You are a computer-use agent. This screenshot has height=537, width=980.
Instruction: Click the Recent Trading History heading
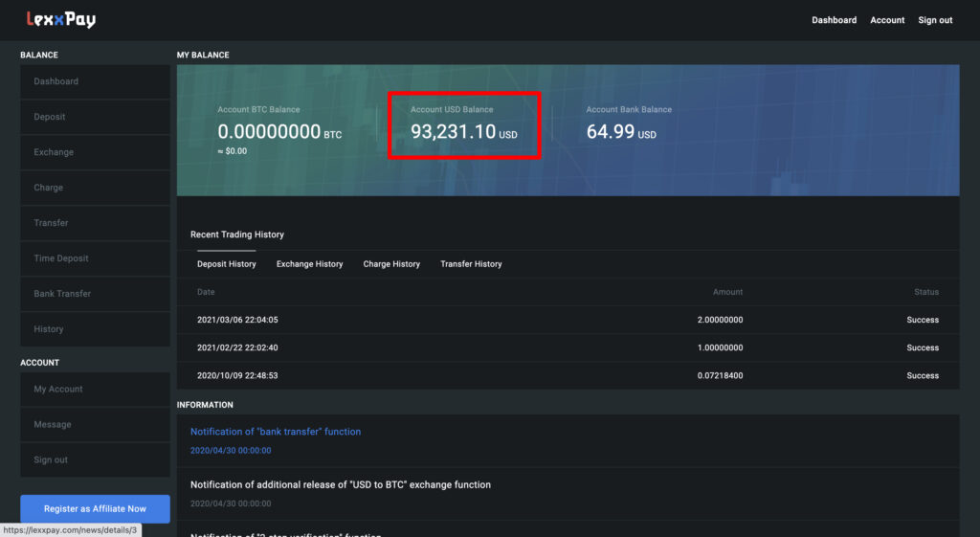[x=237, y=235]
